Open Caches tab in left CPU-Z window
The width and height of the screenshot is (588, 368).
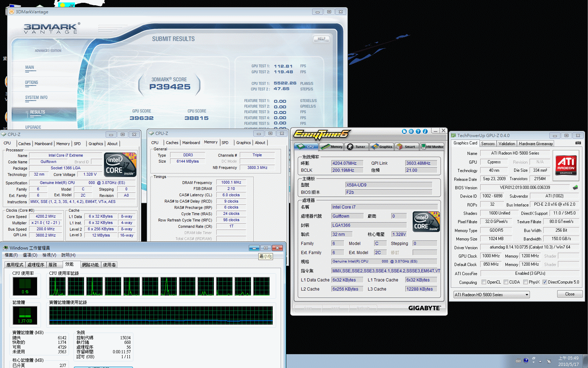[24, 144]
